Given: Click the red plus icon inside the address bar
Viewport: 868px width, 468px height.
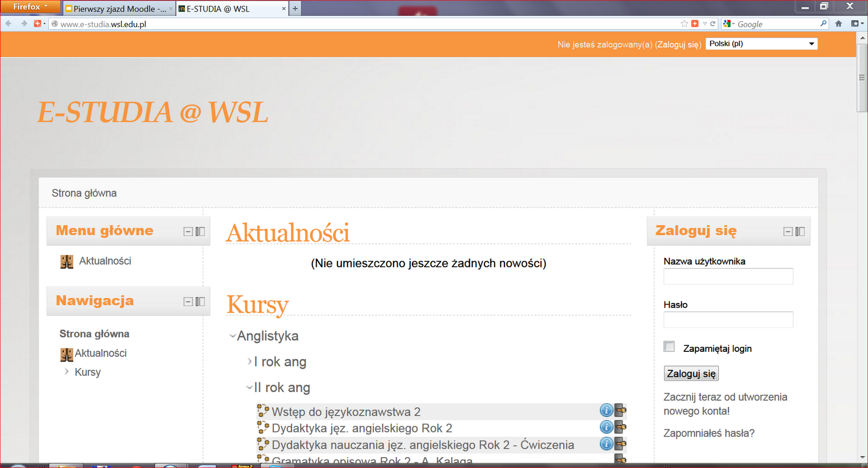Looking at the screenshot, I should point(695,23).
